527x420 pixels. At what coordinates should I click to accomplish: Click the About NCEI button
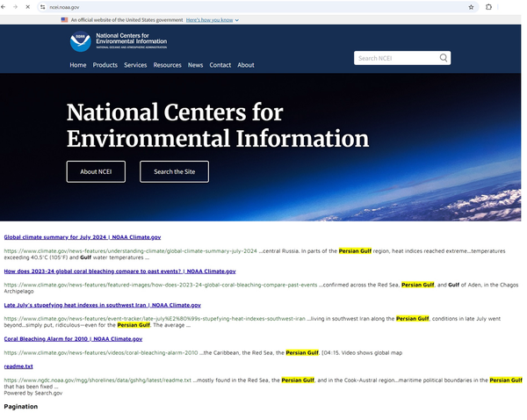coord(96,171)
